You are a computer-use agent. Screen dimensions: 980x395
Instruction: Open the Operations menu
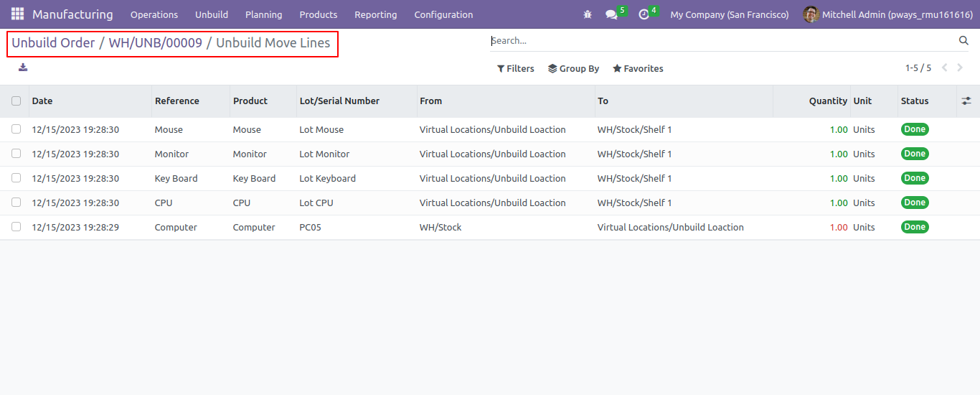(x=154, y=14)
